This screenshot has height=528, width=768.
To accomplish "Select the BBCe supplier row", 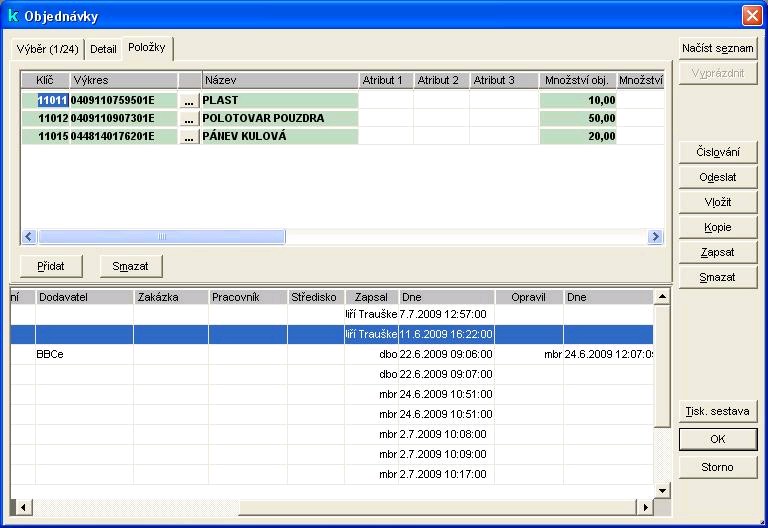I will click(332, 354).
